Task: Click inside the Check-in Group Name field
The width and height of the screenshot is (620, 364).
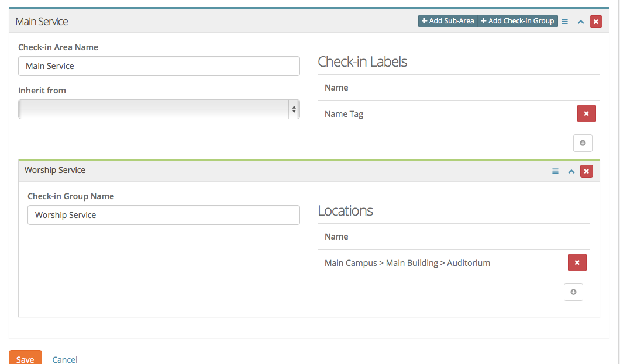Action: point(163,215)
